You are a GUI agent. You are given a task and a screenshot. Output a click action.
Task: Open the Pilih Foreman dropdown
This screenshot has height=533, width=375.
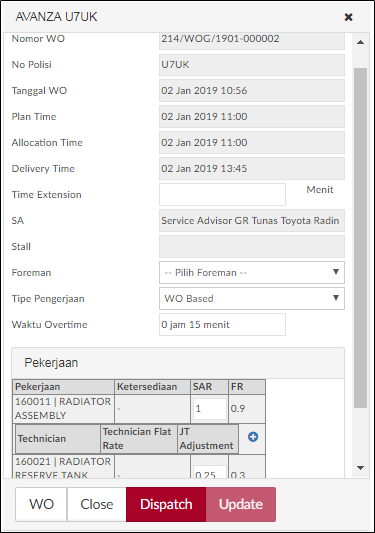(x=252, y=272)
